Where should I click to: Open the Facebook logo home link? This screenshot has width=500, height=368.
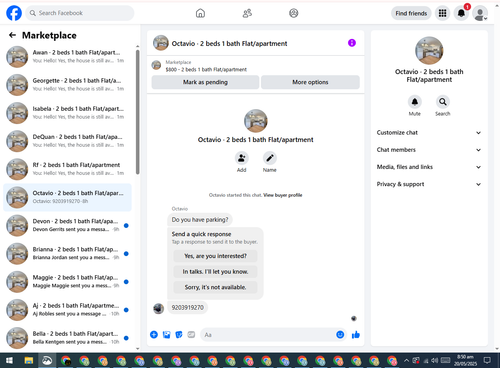14,13
